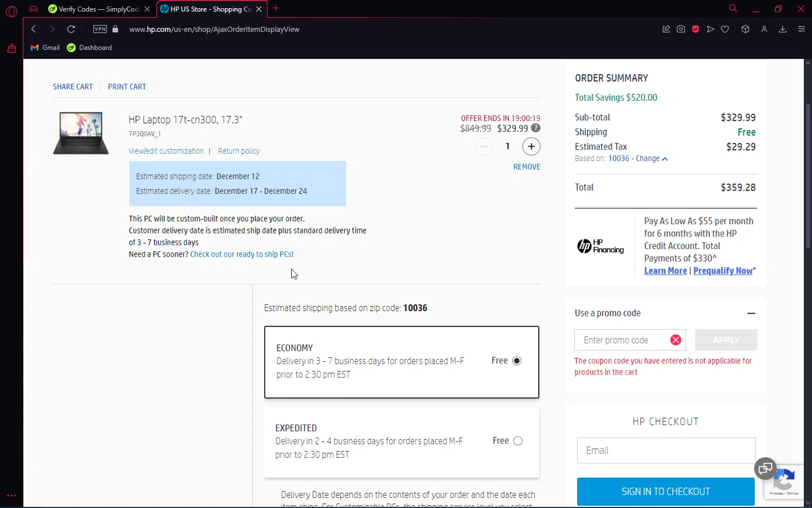The width and height of the screenshot is (812, 508).
Task: Open View/edit customization link
Action: click(166, 151)
